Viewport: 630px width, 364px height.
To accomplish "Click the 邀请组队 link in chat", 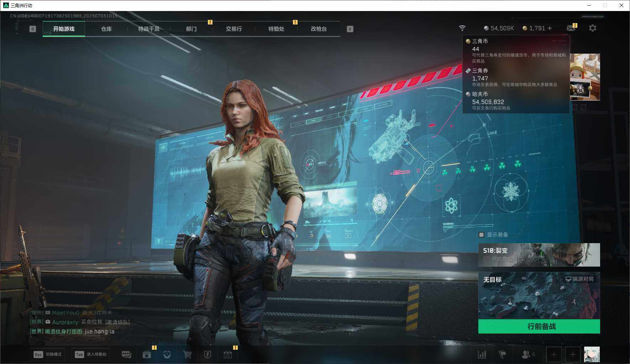I will point(117,322).
